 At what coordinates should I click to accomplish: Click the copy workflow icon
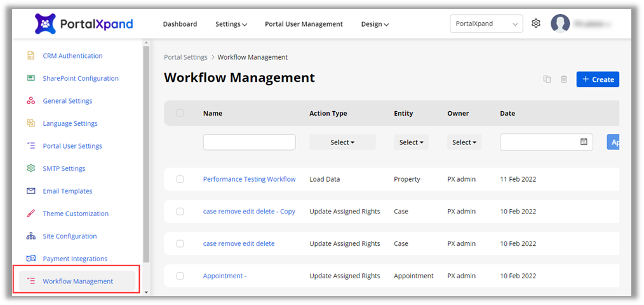tap(547, 79)
